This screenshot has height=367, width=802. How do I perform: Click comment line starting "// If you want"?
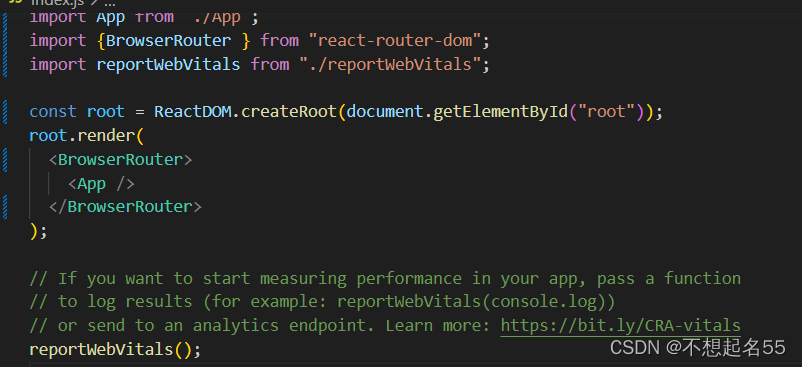(385, 278)
